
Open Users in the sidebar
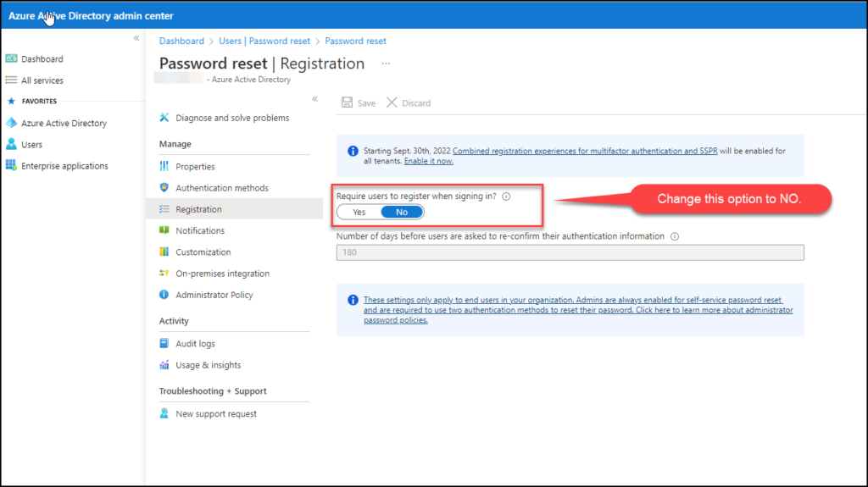coord(31,145)
